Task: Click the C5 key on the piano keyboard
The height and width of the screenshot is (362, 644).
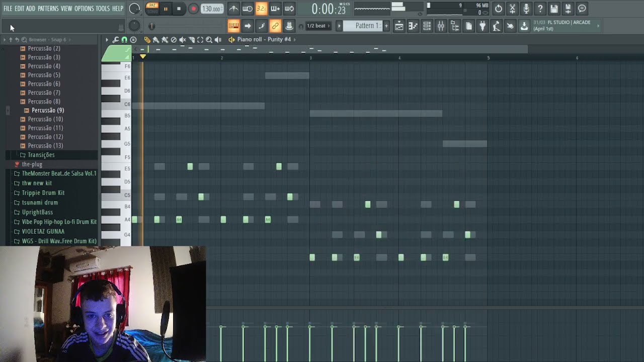Action: (116, 195)
